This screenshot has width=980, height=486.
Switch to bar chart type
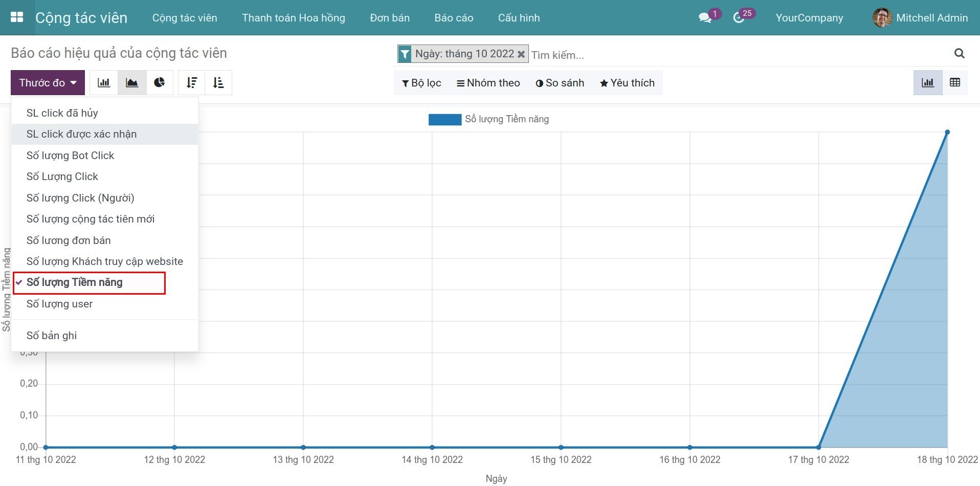[x=104, y=83]
